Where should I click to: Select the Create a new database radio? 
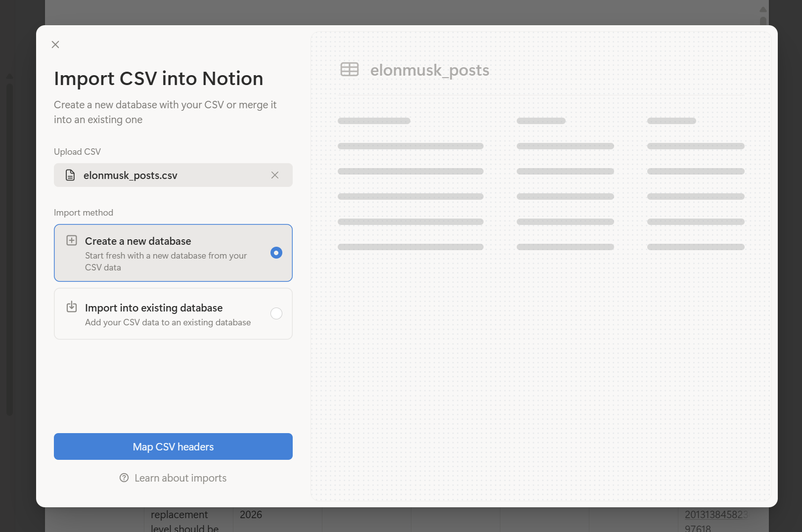(276, 253)
